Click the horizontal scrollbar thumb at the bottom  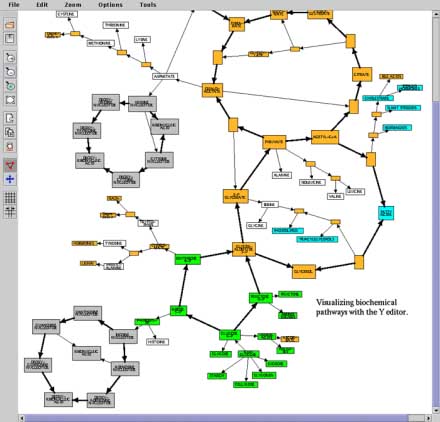click(217, 418)
